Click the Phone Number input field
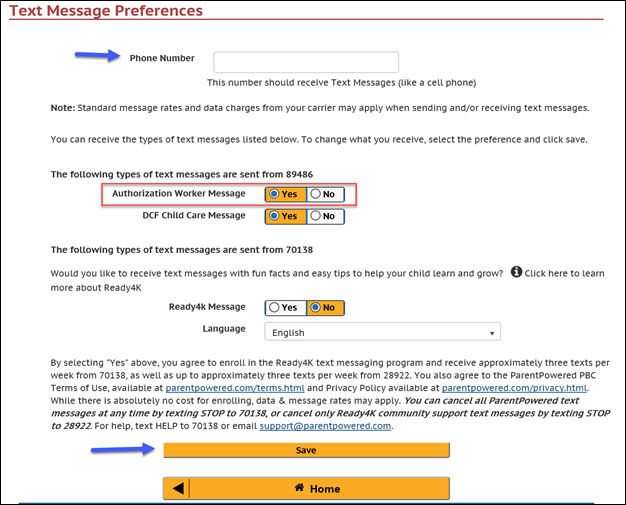The image size is (626, 505). [306, 62]
